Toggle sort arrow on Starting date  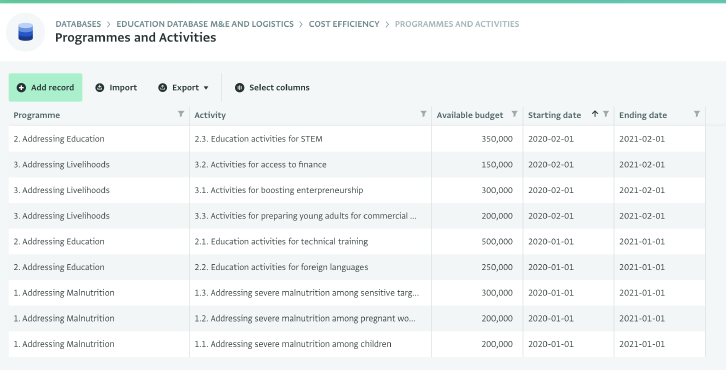(595, 114)
